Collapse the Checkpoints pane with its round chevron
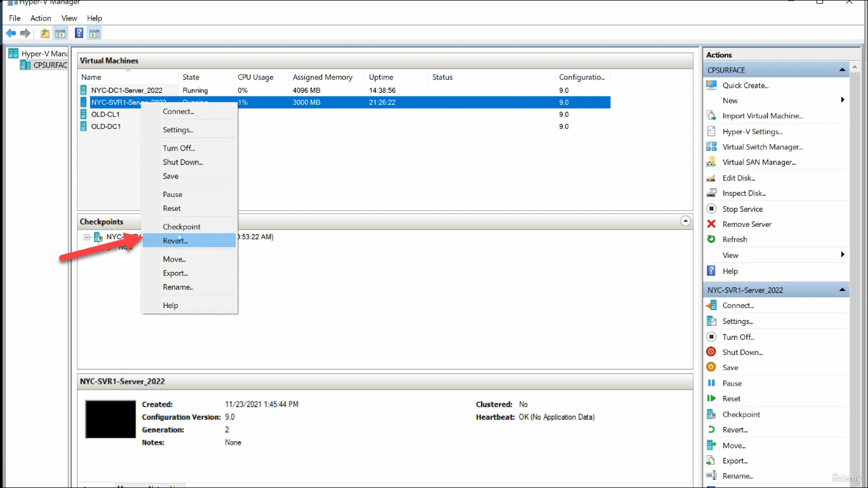This screenshot has height=488, width=868. pos(686,221)
